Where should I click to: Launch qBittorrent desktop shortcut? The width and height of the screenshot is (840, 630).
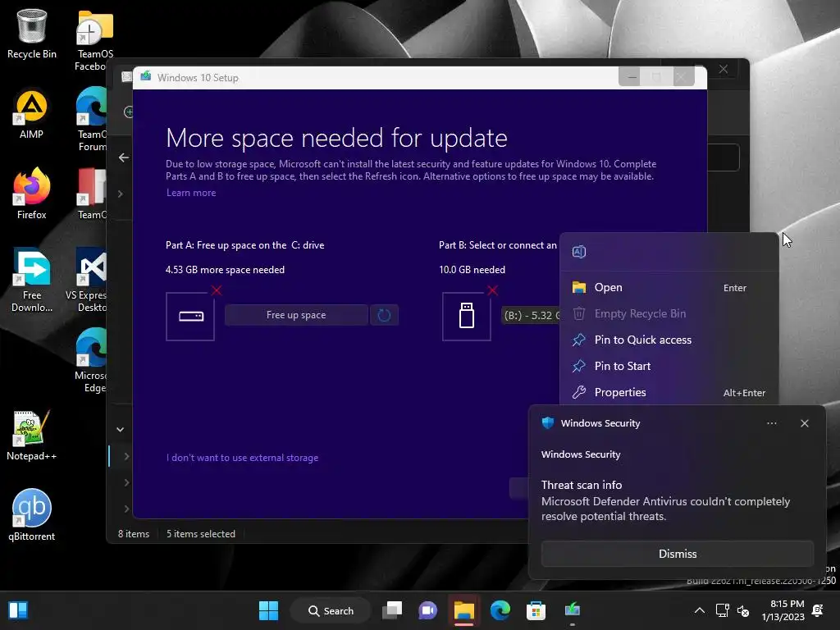coord(32,515)
